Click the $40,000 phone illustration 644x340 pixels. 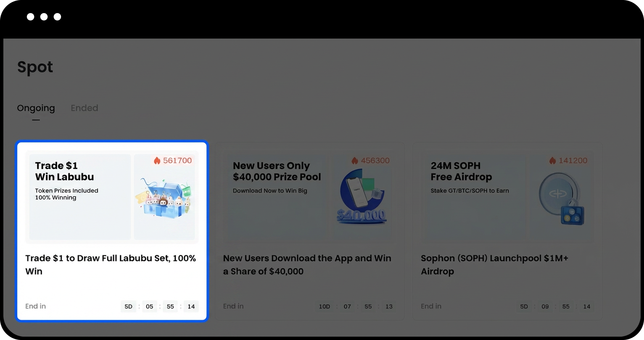pyautogui.click(x=362, y=197)
